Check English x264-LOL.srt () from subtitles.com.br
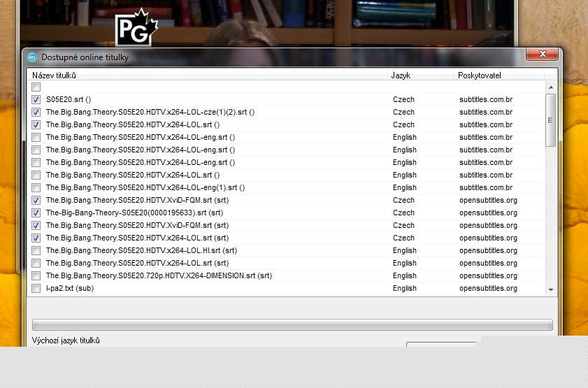This screenshot has height=388, width=588. [x=36, y=175]
